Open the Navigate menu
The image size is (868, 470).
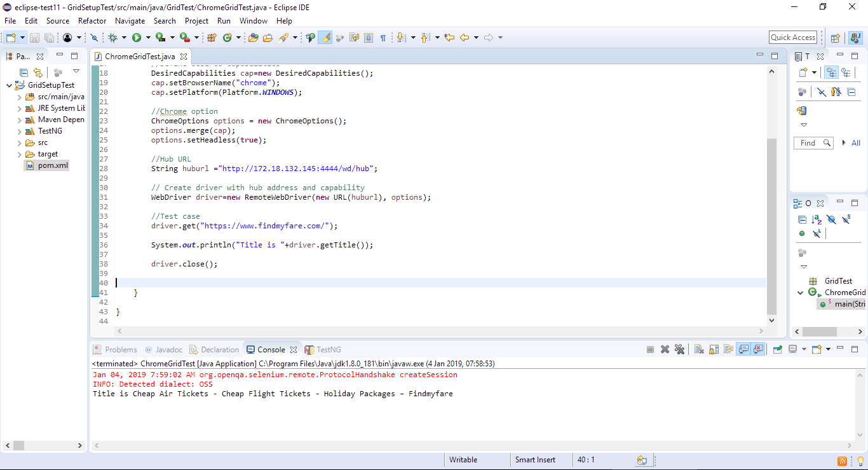(x=130, y=21)
